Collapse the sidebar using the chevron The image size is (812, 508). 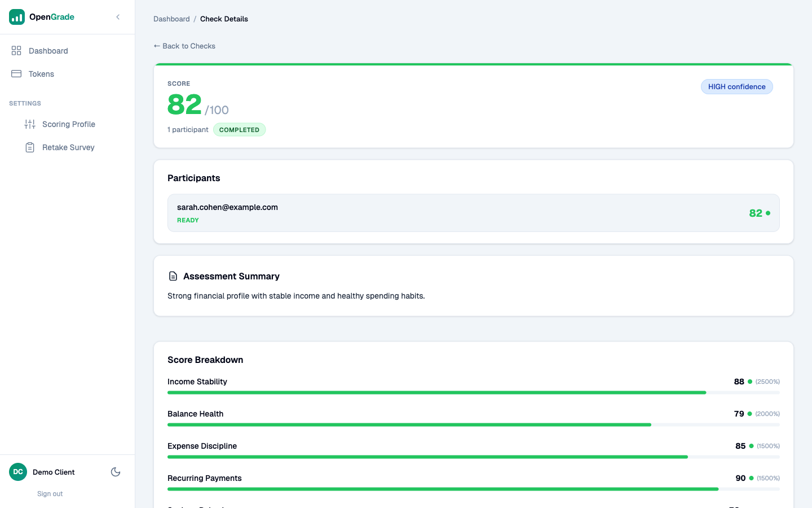point(118,17)
